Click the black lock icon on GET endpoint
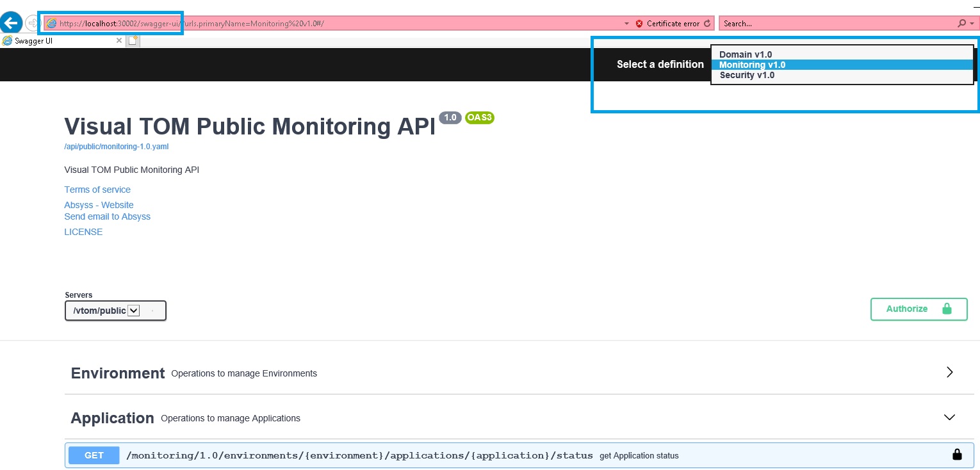This screenshot has height=470, width=980. [957, 455]
